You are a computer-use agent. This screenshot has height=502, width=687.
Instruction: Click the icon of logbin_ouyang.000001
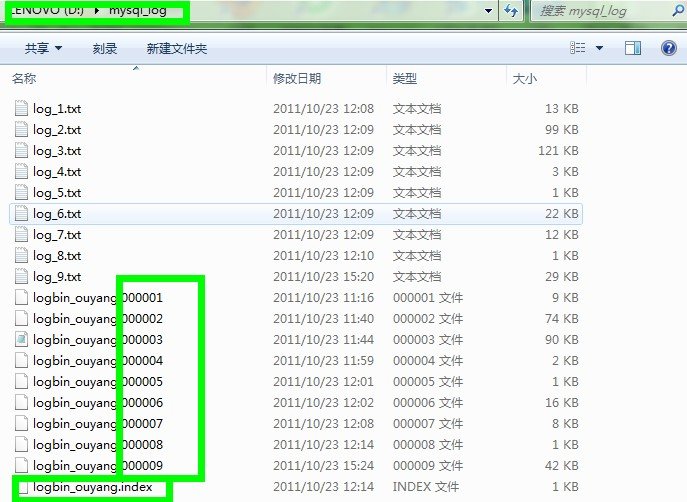[21, 297]
